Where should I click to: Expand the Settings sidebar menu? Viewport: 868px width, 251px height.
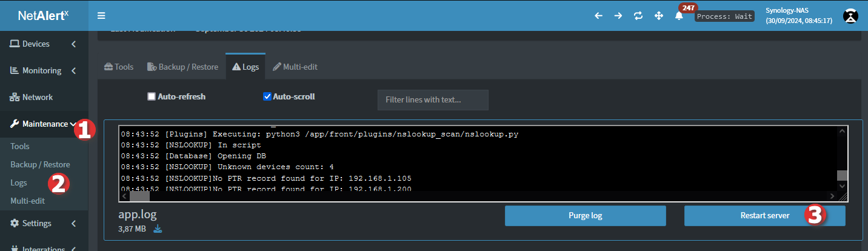[44, 223]
